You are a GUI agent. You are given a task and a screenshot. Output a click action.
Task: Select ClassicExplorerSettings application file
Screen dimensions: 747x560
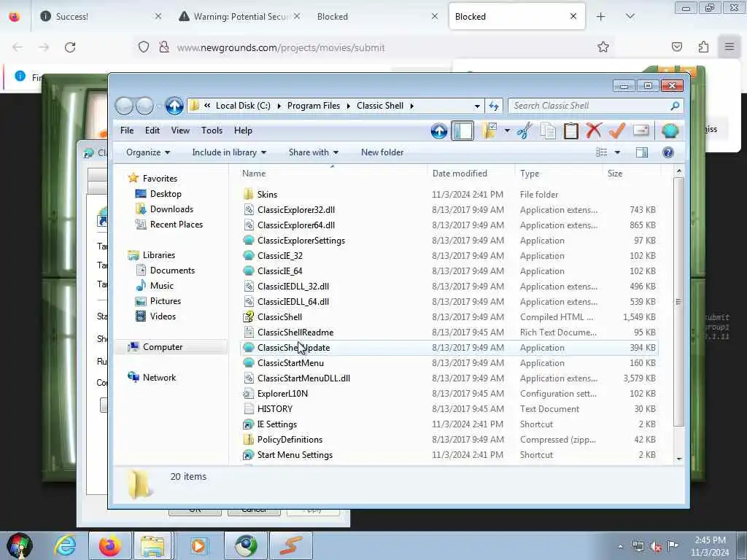301,241
